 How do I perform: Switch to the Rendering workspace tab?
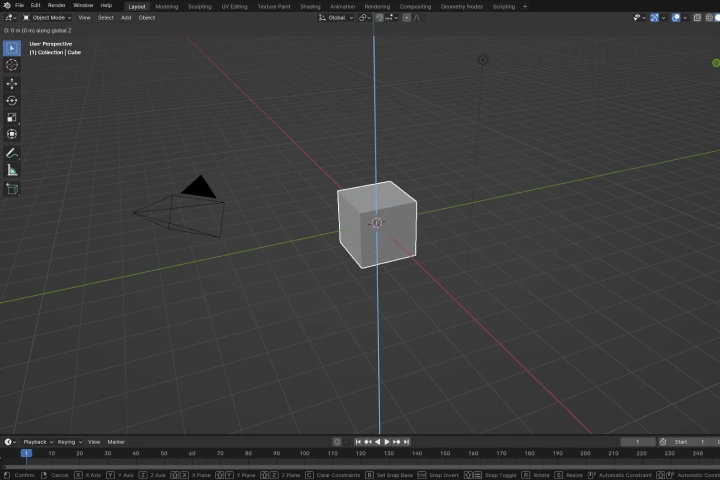377,6
